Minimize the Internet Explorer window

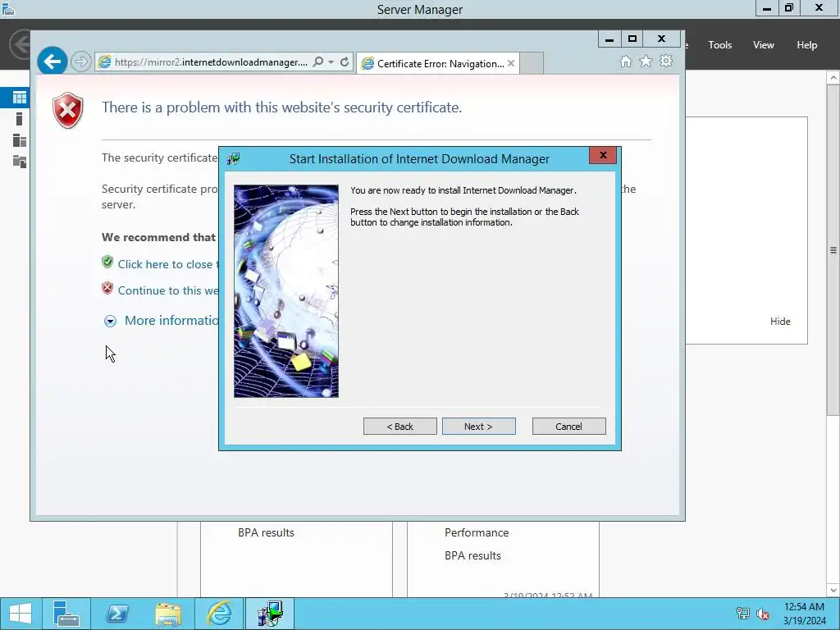click(x=609, y=39)
